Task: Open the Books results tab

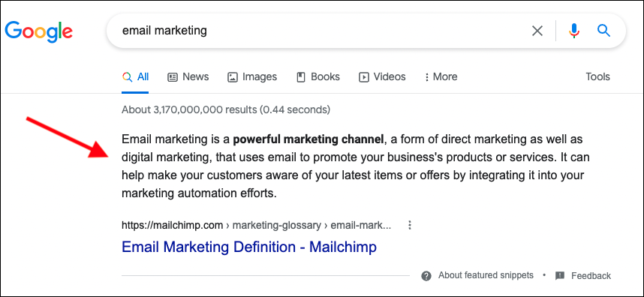Action: [x=318, y=76]
